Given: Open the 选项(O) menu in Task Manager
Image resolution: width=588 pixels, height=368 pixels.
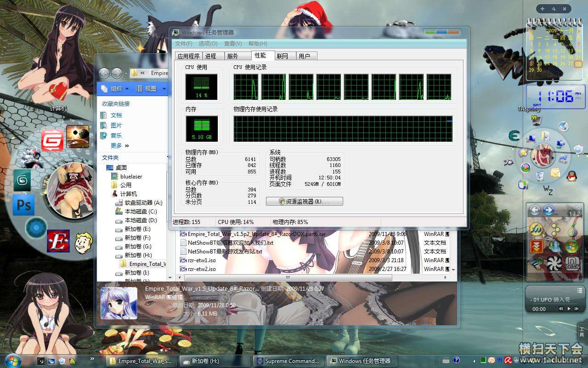Looking at the screenshot, I should coord(208,44).
